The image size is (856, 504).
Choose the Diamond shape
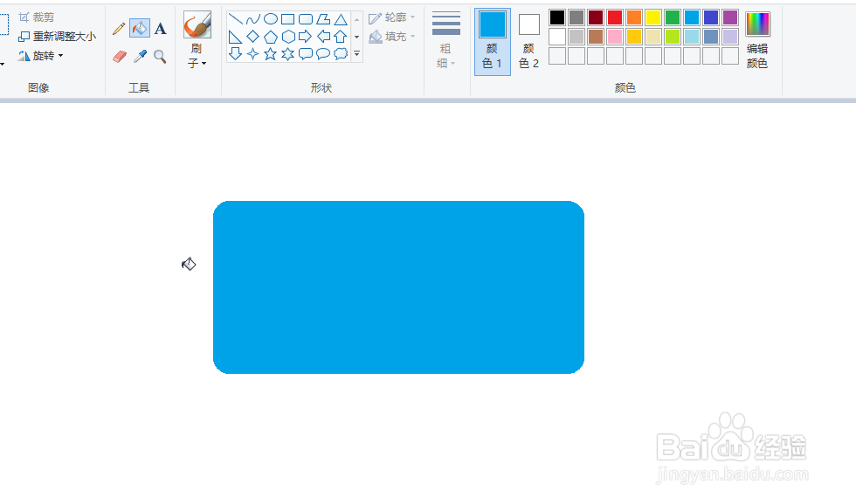(x=252, y=38)
